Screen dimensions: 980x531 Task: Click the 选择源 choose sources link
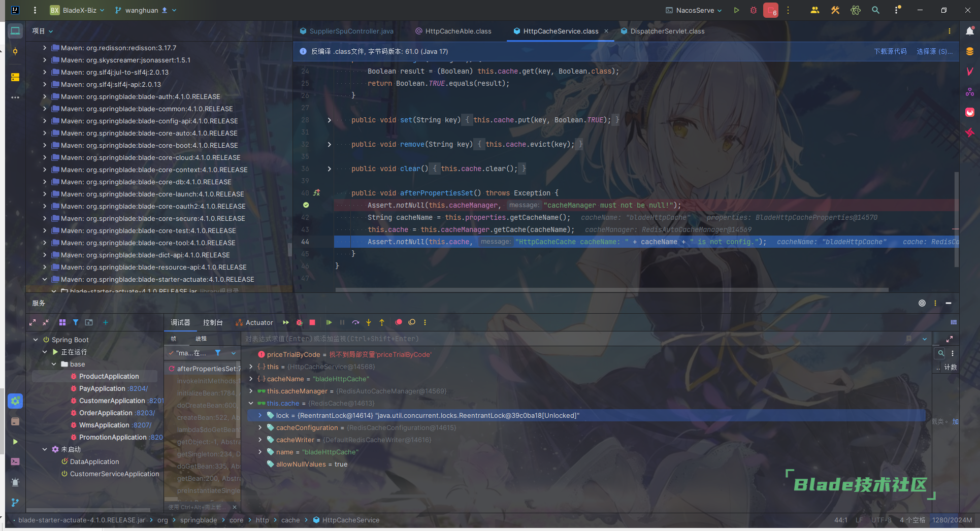935,51
